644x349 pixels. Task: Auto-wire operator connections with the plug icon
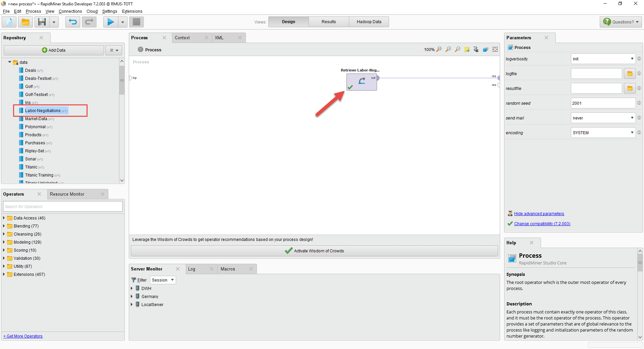pyautogui.click(x=476, y=49)
